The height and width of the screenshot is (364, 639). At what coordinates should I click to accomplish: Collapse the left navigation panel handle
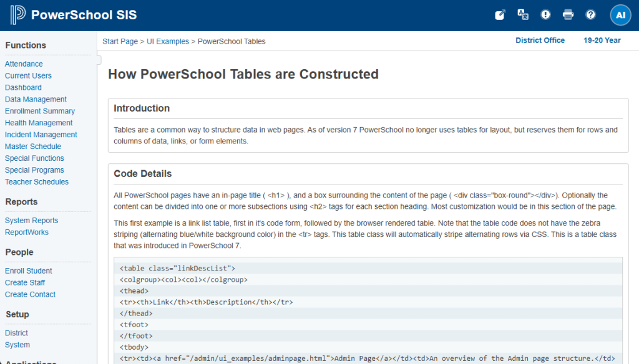point(99,60)
